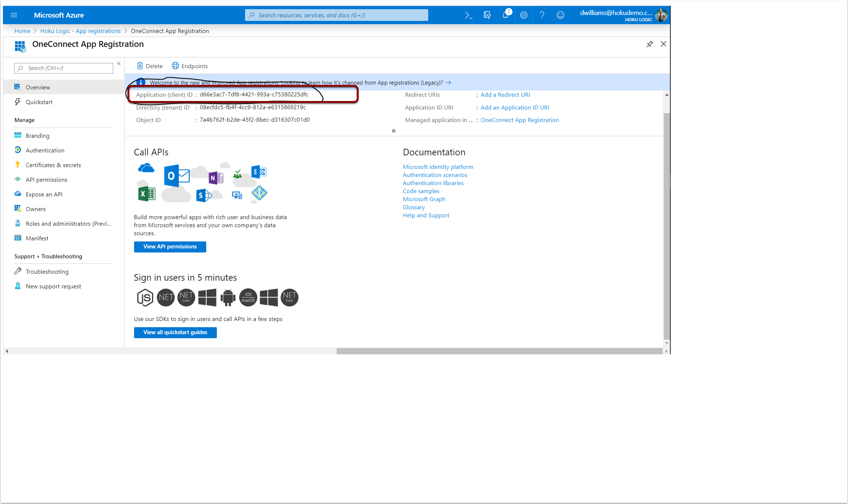Open Endpoints from the toolbar
This screenshot has height=504, width=848.
pyautogui.click(x=190, y=66)
